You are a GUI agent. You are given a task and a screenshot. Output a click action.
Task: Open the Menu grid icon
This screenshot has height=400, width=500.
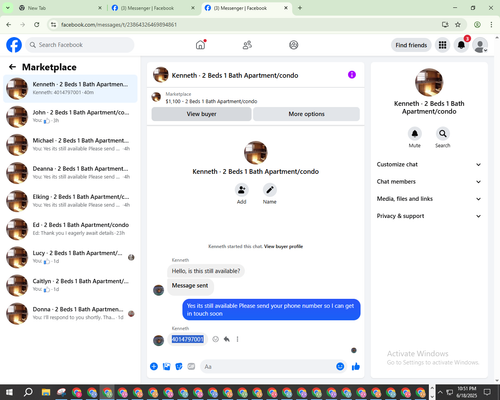(442, 45)
